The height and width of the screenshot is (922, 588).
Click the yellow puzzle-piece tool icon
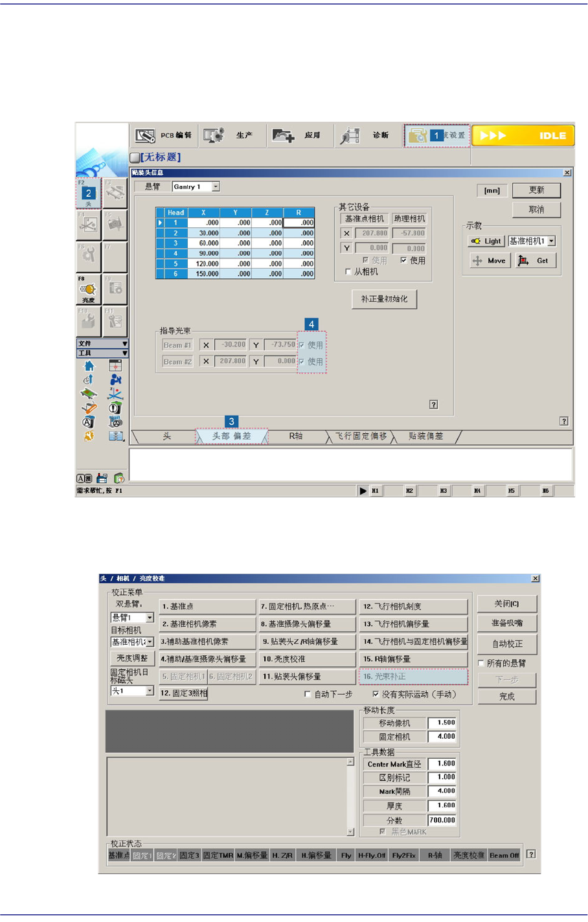click(89, 436)
